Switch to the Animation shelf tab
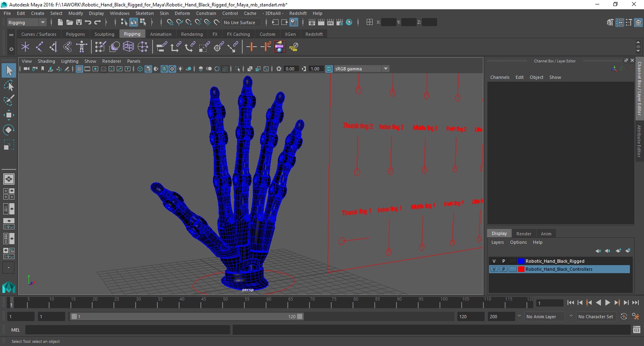This screenshot has width=644, height=346. coord(161,34)
